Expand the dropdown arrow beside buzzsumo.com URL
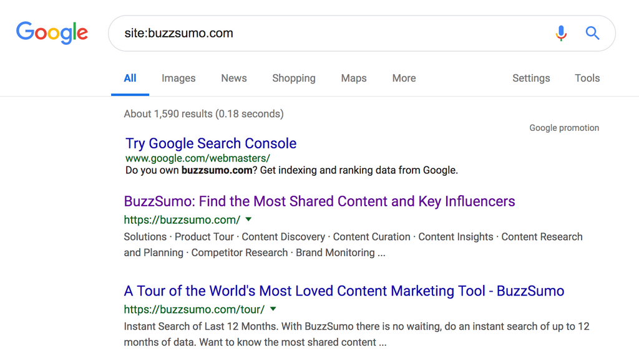 point(248,219)
